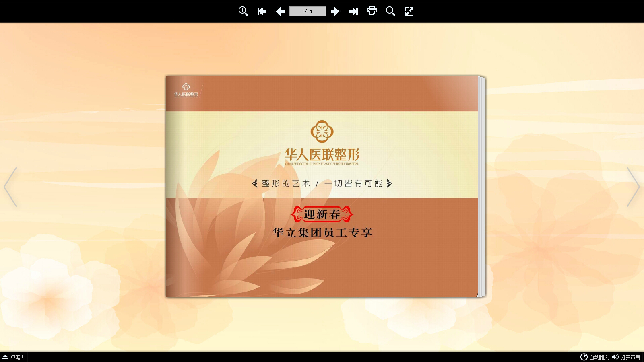The image size is (644, 362).
Task: Click the zoom-in magnifier icon
Action: click(x=243, y=11)
